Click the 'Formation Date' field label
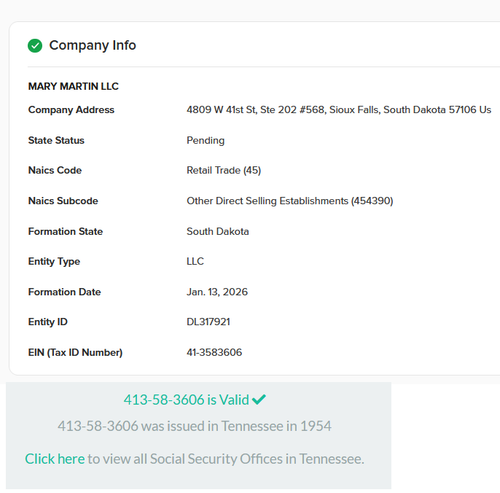500x493 pixels. [64, 292]
